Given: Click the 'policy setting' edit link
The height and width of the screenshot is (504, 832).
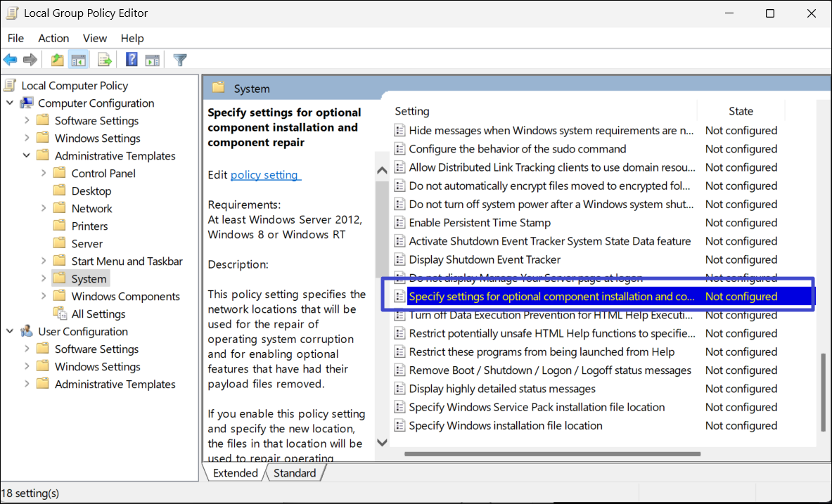Looking at the screenshot, I should pyautogui.click(x=265, y=174).
